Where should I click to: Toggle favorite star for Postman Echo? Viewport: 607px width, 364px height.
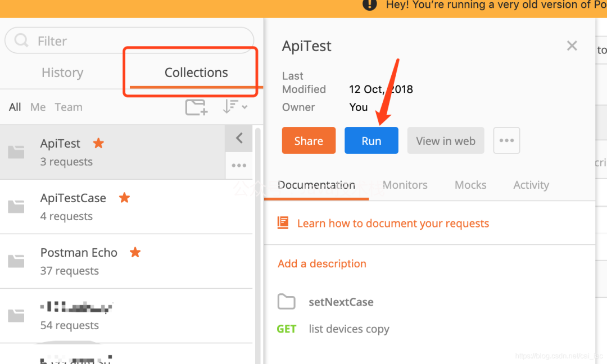coord(135,252)
